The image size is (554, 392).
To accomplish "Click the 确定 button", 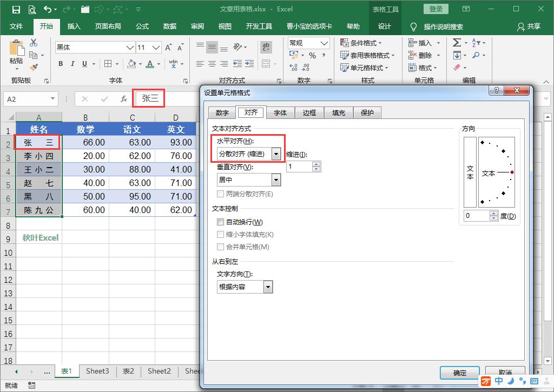I will point(459,373).
